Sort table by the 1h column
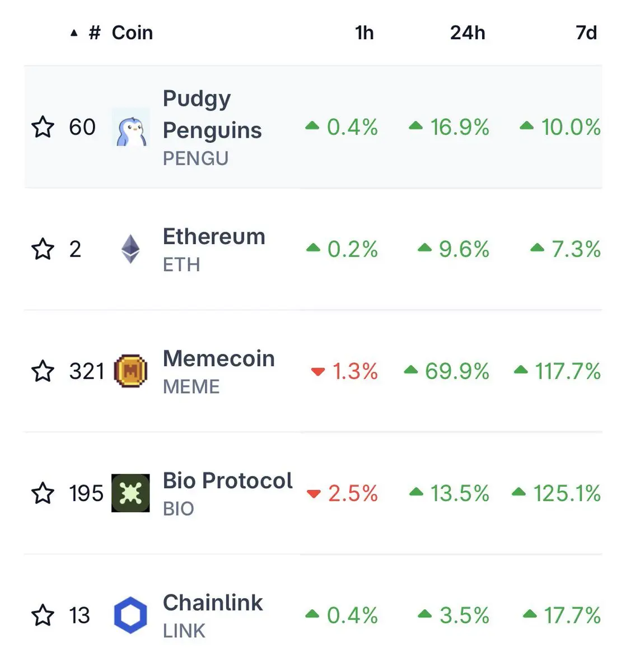The width and height of the screenshot is (626, 672). 365,33
